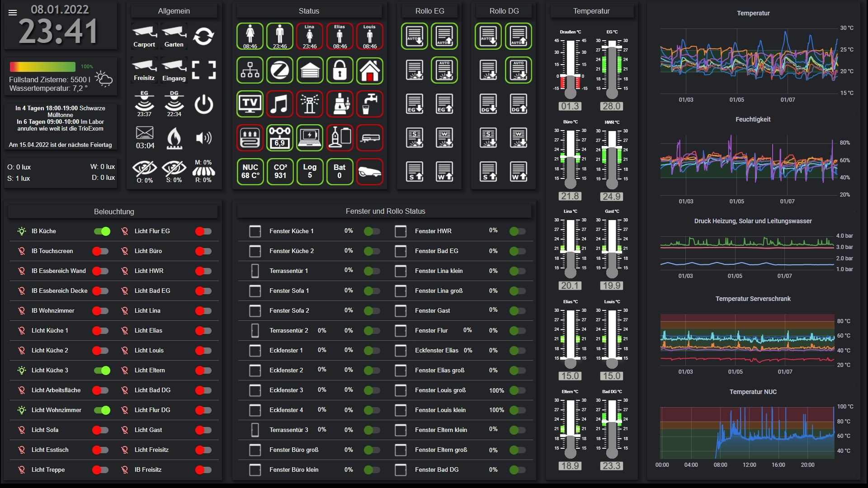
Task: Click the Fenster Sofa 1 window icon
Action: 255,291
